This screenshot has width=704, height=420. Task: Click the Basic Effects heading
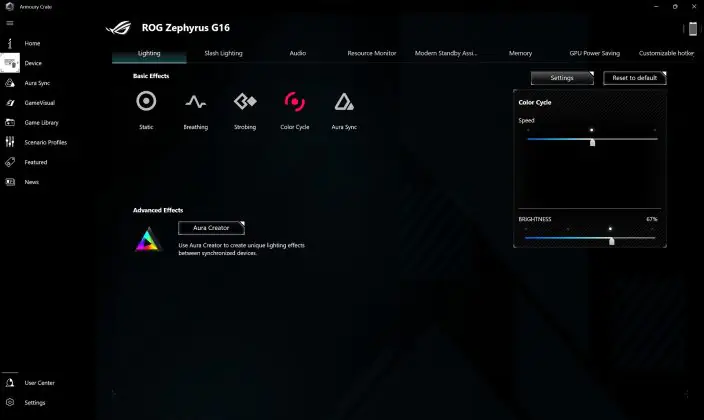tap(151, 76)
